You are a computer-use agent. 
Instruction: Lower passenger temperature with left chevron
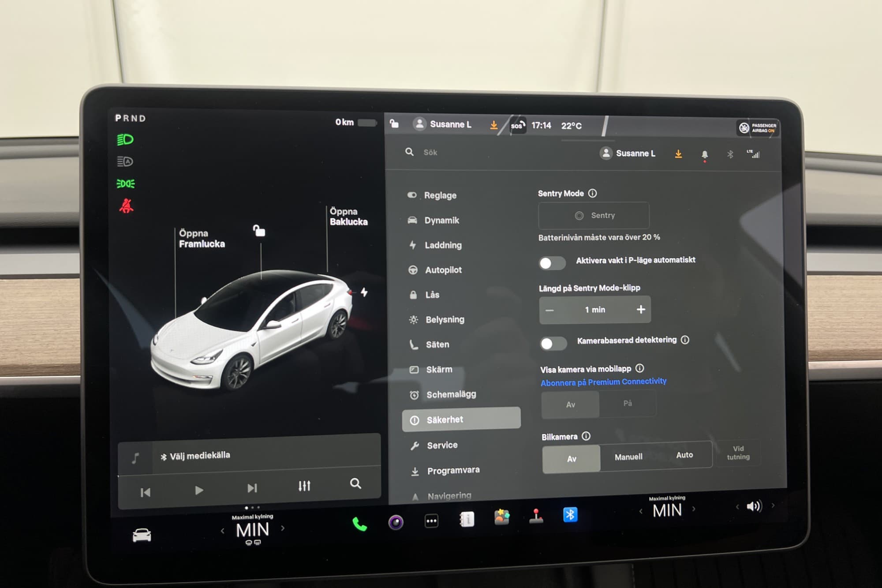point(640,511)
